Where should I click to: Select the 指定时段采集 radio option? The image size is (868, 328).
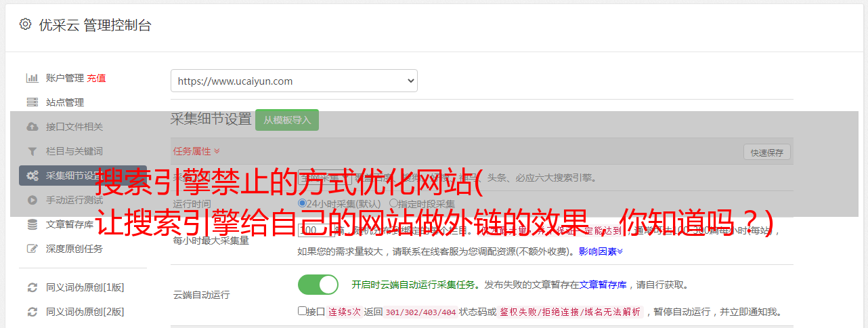point(393,203)
